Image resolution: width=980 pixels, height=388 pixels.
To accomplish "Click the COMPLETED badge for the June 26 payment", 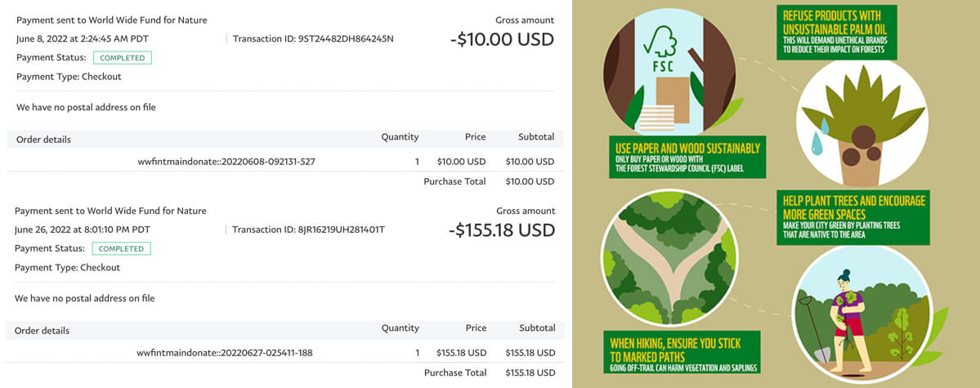I will (122, 248).
